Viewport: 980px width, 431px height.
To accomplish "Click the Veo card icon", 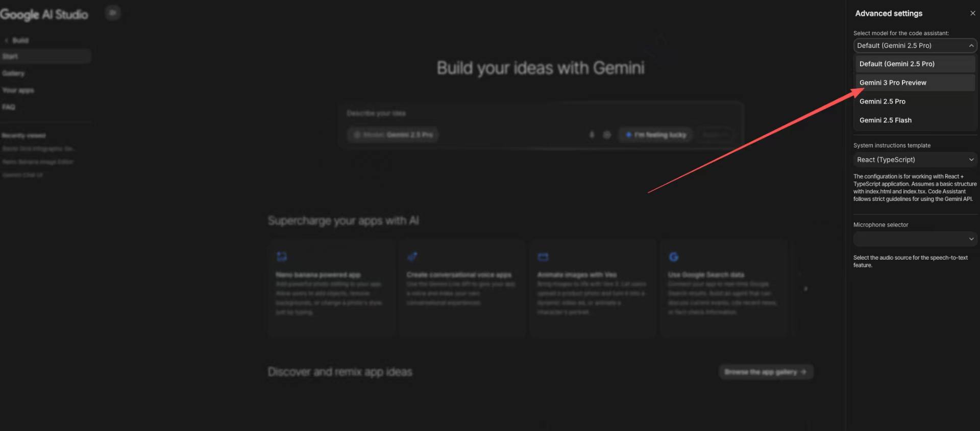I will (543, 257).
